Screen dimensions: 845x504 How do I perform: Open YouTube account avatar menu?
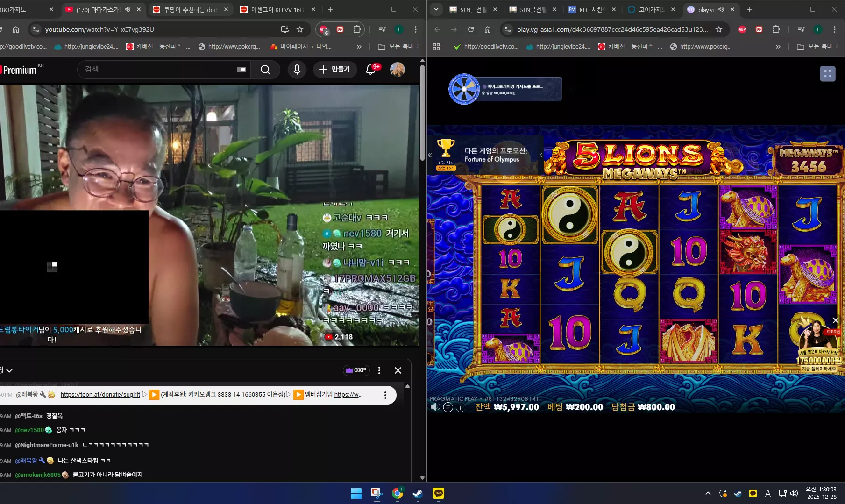(x=398, y=70)
